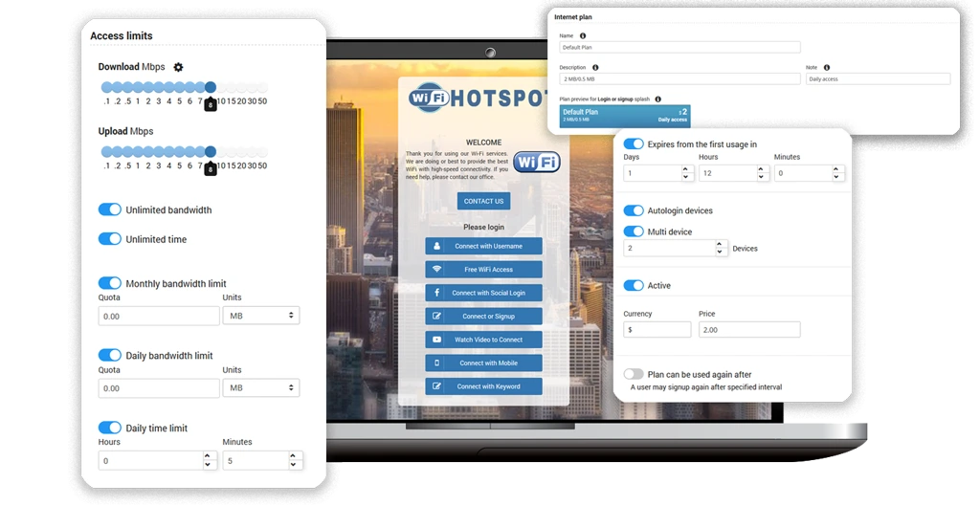
Task: Click user icon on Connect with Username
Action: click(436, 246)
